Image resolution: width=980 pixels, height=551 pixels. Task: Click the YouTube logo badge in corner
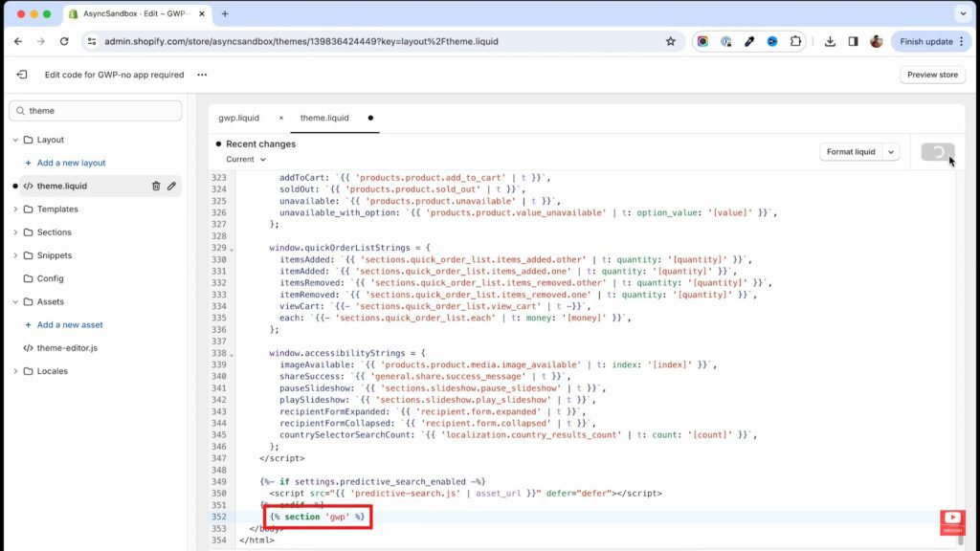click(x=952, y=521)
